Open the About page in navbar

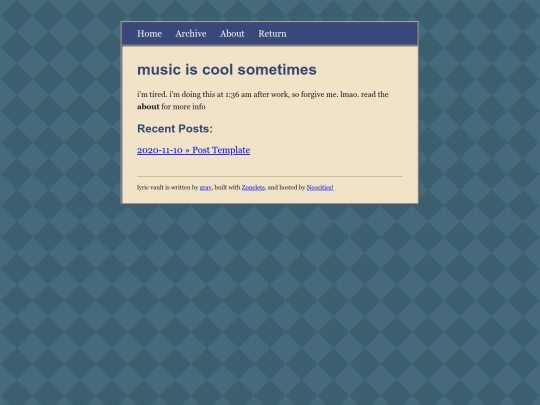click(x=232, y=34)
